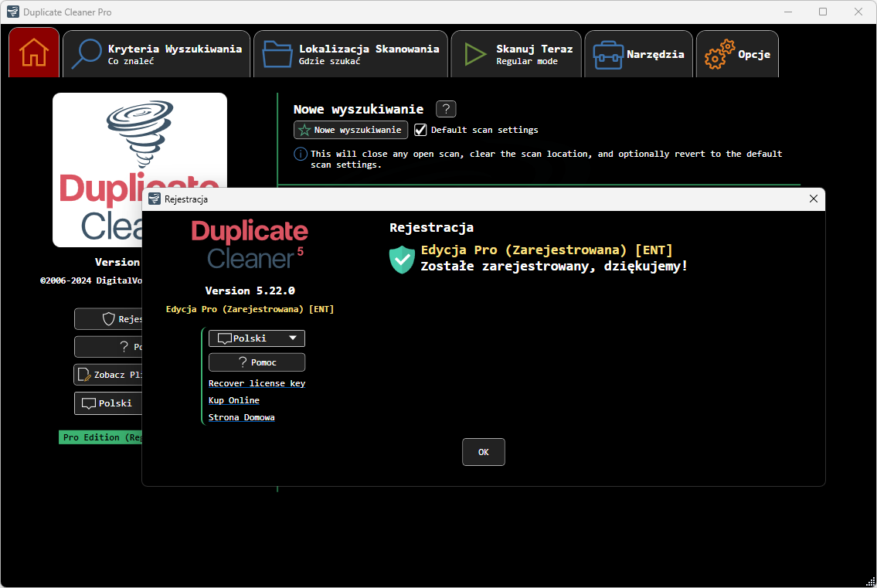This screenshot has height=588, width=877.
Task: Click the magnifying glass search criteria icon
Action: pyautogui.click(x=86, y=54)
